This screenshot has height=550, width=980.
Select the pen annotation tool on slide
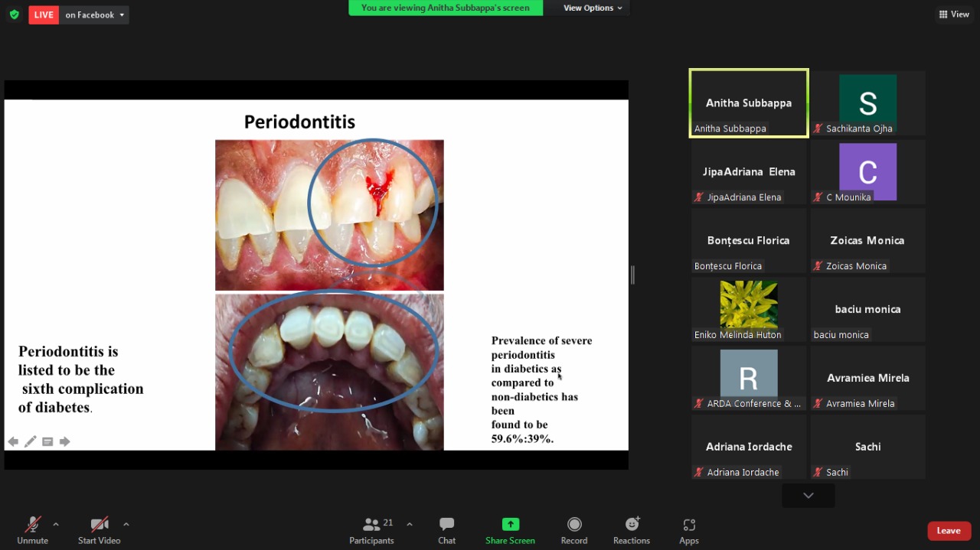(31, 441)
